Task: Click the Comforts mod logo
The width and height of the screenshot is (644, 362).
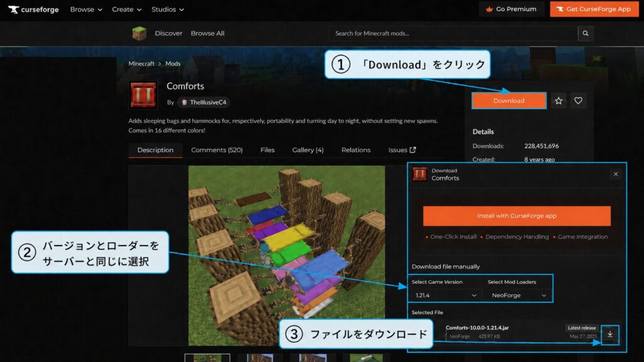Action: point(143,95)
